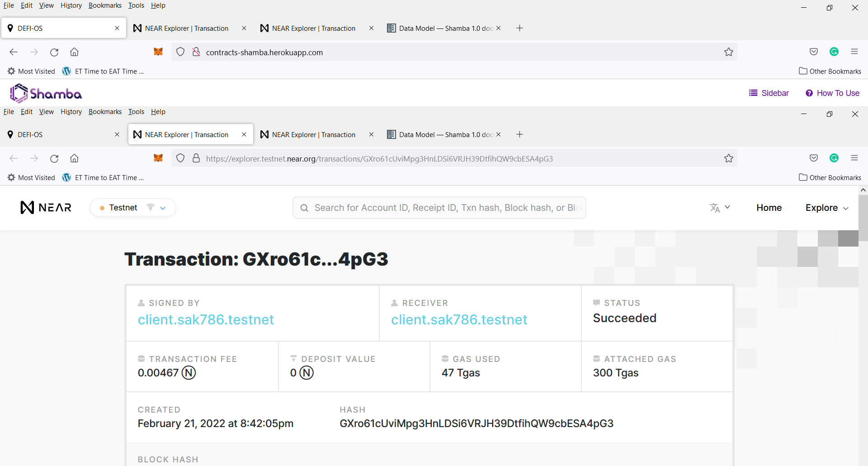Close the DEFI-OS tab in Shamba window
This screenshot has width=868, height=466.
pyautogui.click(x=117, y=28)
